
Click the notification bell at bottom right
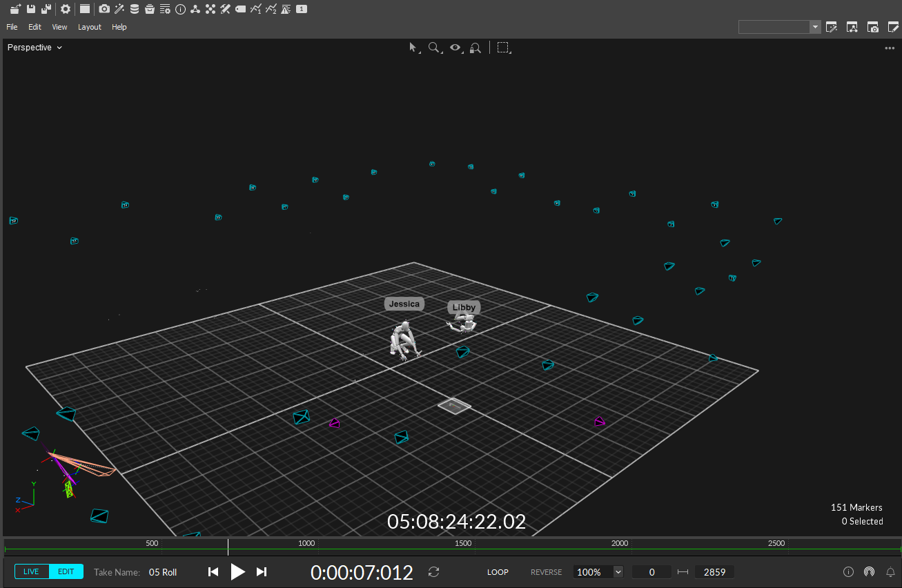coord(890,571)
